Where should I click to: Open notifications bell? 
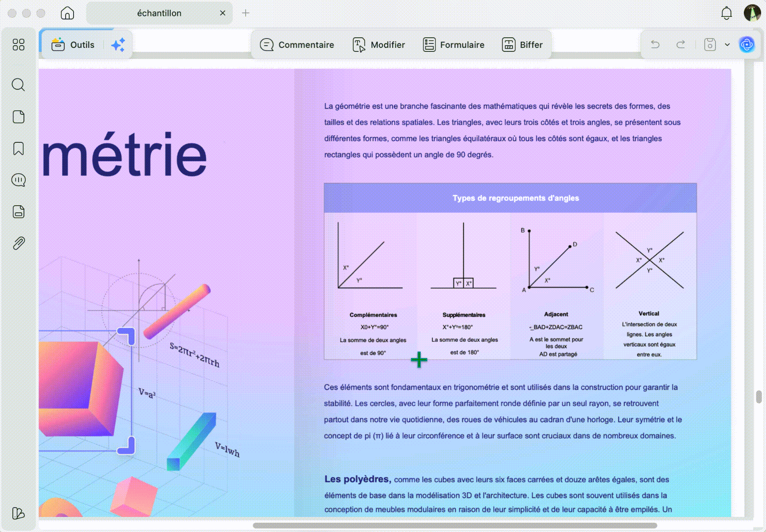click(727, 13)
